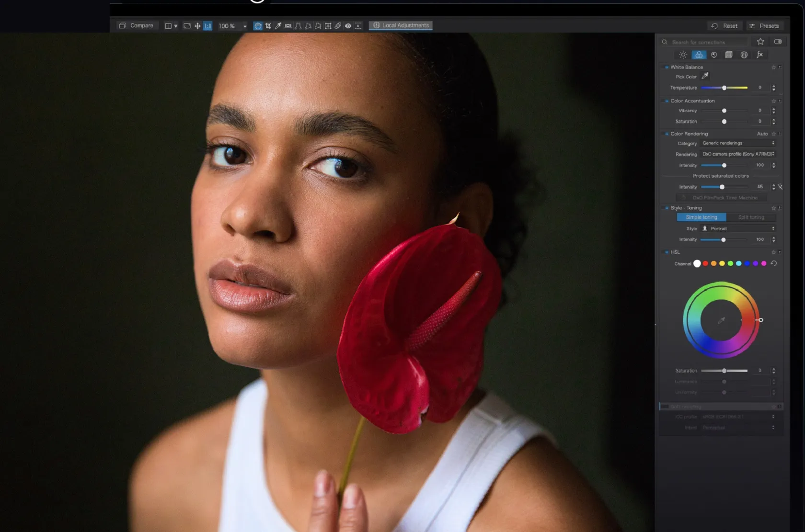Reset the HSL channel with arrow icon
This screenshot has height=532, width=805.
774,263
